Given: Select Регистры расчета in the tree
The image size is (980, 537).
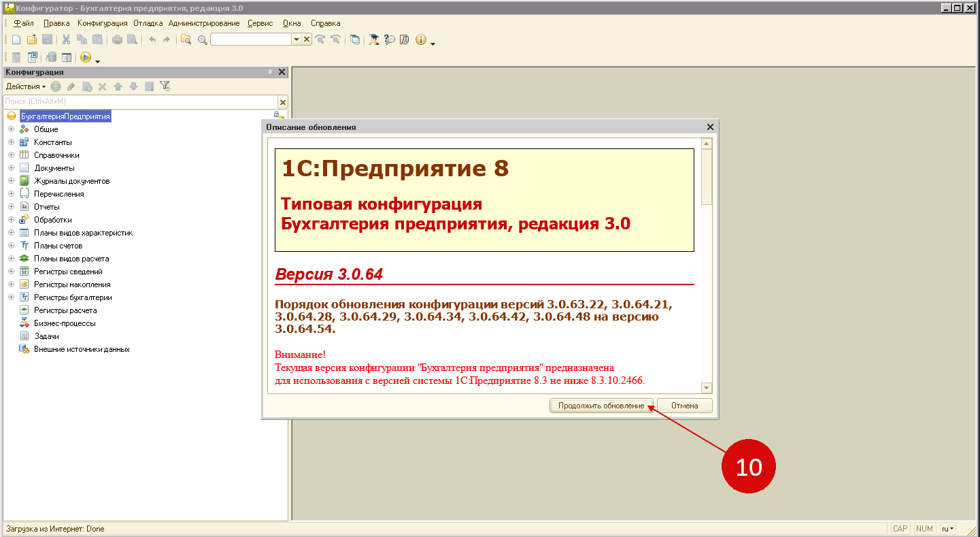Looking at the screenshot, I should pos(65,310).
